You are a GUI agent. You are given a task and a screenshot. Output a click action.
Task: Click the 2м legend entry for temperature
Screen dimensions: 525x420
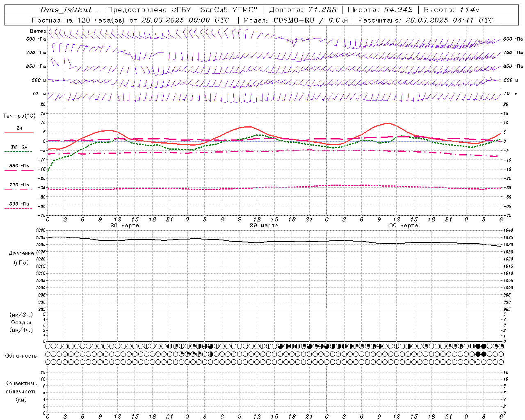pos(19,128)
